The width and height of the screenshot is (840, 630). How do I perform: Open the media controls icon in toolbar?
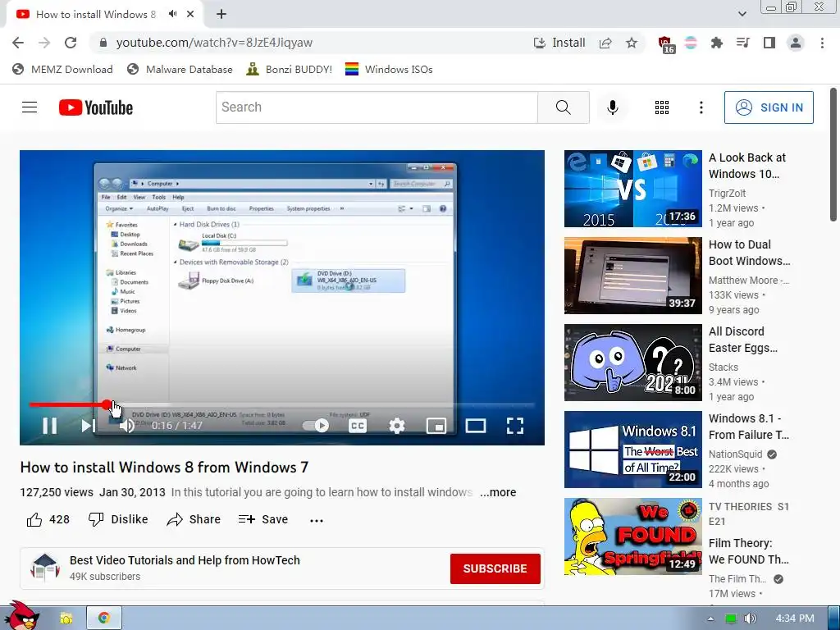pyautogui.click(x=742, y=43)
